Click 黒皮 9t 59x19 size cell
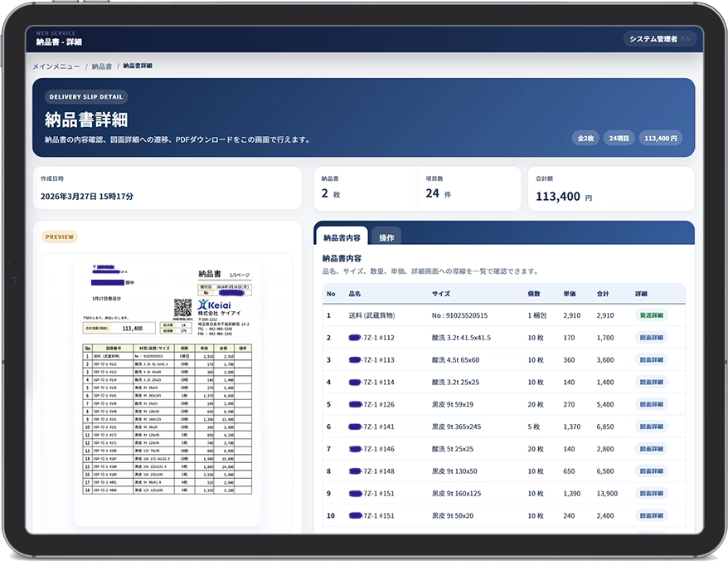Screen dimensions: 728x561 453,404
